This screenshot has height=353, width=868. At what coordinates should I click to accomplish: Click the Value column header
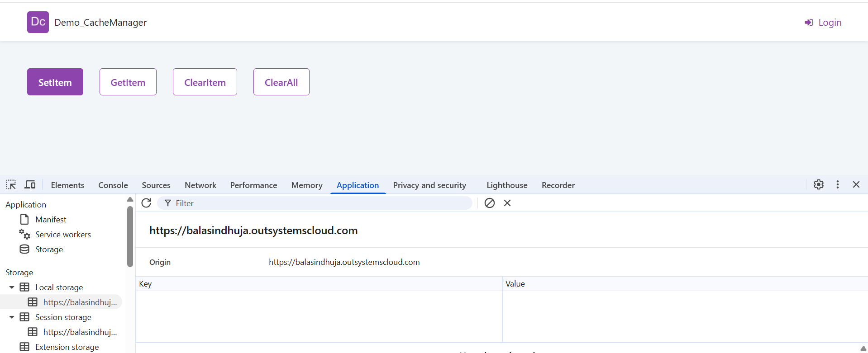pos(685,284)
